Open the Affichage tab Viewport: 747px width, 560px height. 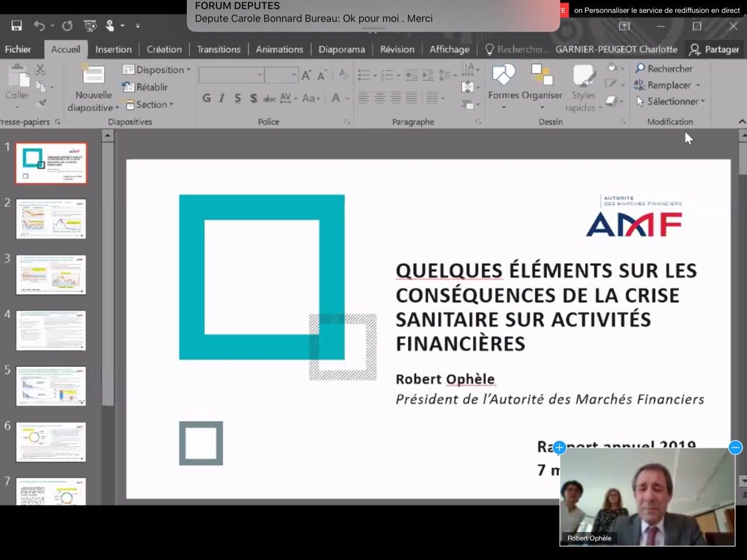(449, 50)
